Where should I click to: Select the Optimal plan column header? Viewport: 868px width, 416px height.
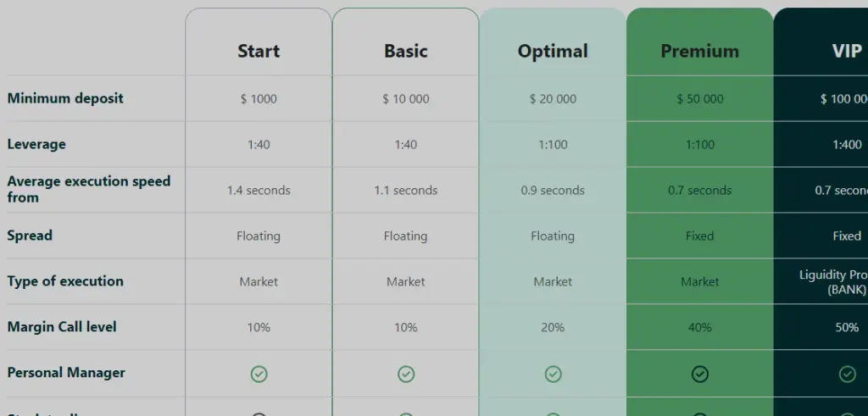(553, 51)
